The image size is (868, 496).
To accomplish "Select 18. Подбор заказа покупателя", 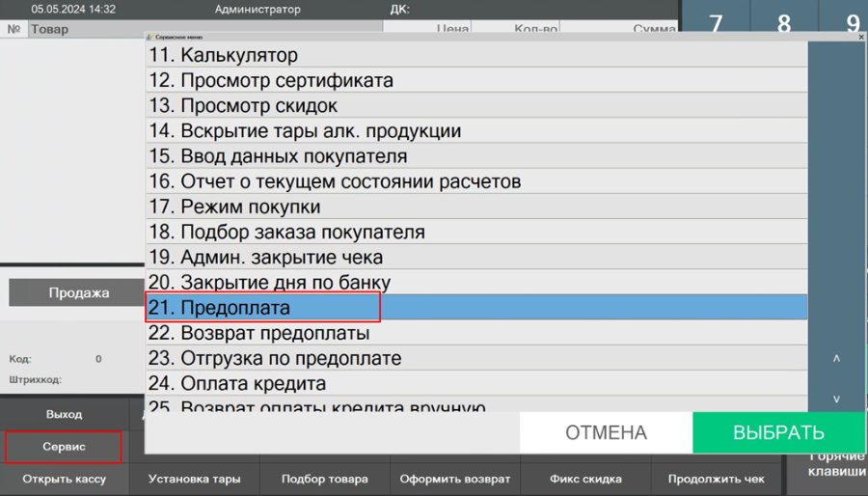I will 476,232.
